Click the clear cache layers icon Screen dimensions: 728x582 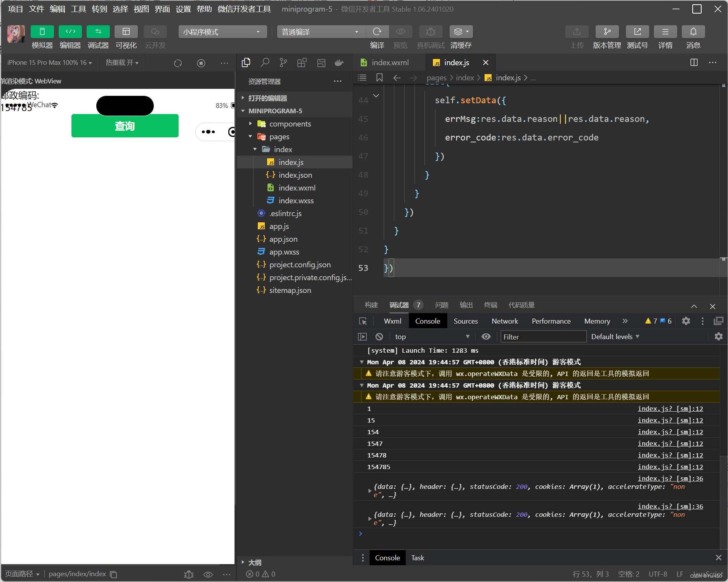click(461, 31)
